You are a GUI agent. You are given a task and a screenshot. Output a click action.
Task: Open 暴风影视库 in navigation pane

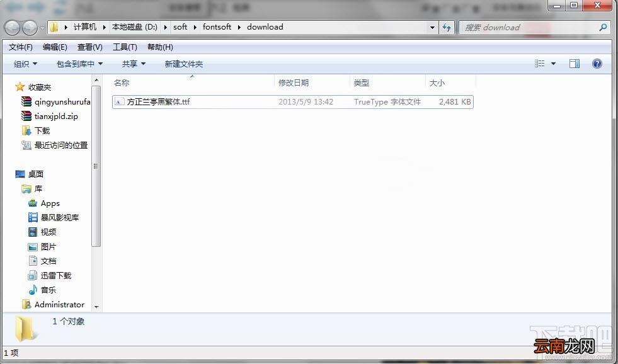pos(59,217)
